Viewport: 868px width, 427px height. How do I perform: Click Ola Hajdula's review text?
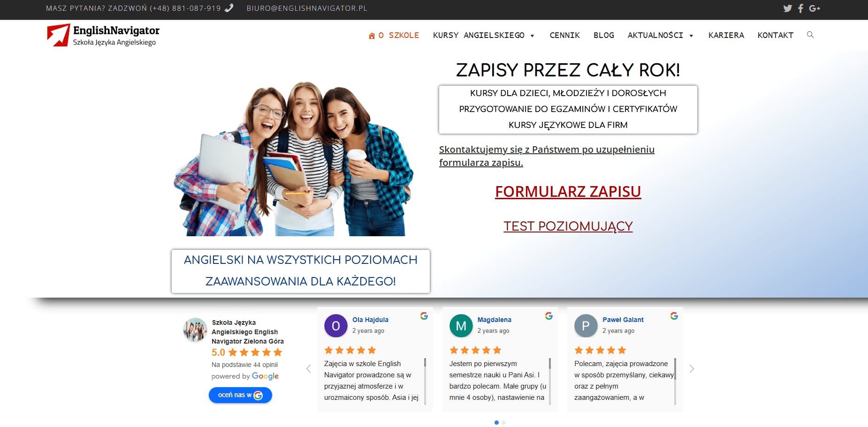tap(372, 381)
